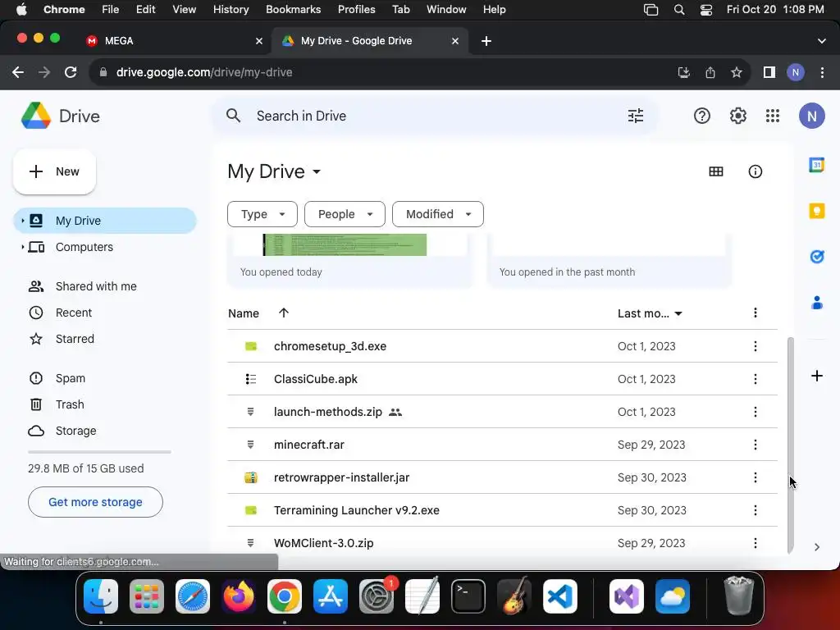
Task: Expand My Drive tree in sidebar
Action: [22, 221]
